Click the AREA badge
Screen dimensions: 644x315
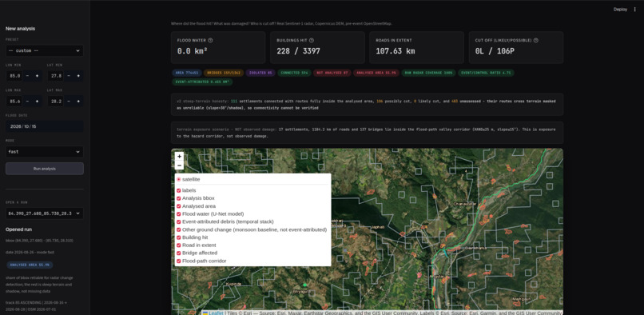pyautogui.click(x=186, y=73)
